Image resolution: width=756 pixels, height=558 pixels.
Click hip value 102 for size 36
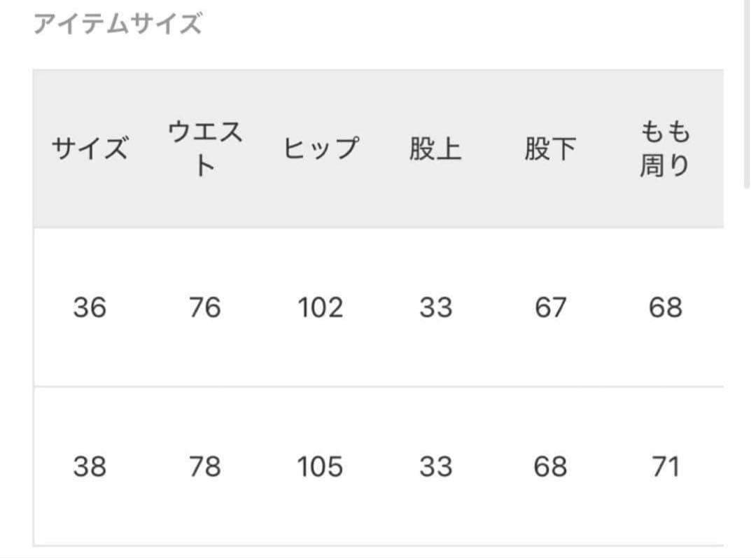(320, 307)
